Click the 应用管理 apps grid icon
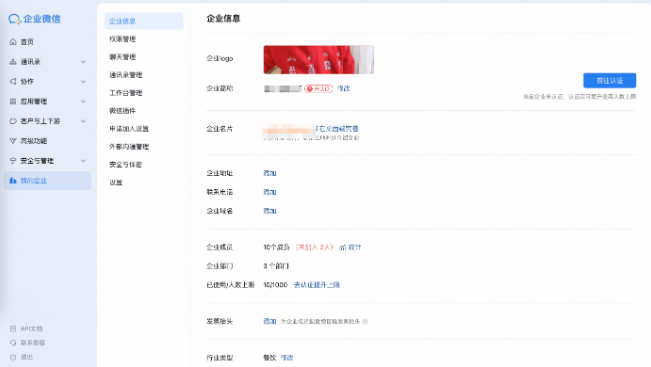 point(13,101)
